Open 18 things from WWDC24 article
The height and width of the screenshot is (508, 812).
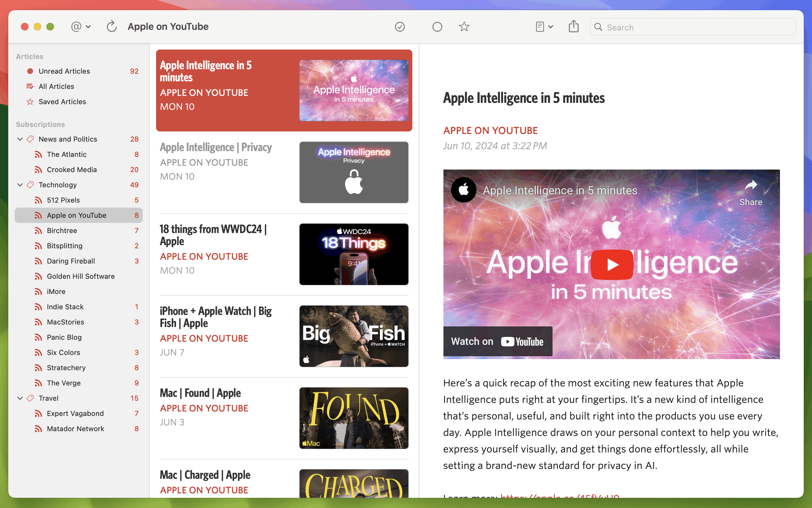coord(284,254)
